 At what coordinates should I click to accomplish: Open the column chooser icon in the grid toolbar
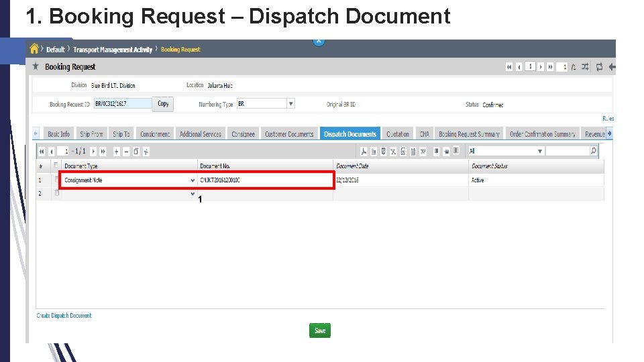[456, 151]
